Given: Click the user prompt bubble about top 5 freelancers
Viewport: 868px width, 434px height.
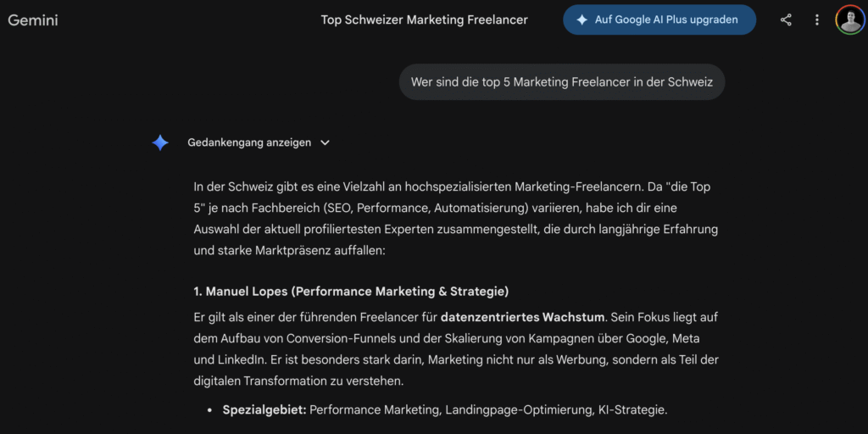Looking at the screenshot, I should 562,82.
